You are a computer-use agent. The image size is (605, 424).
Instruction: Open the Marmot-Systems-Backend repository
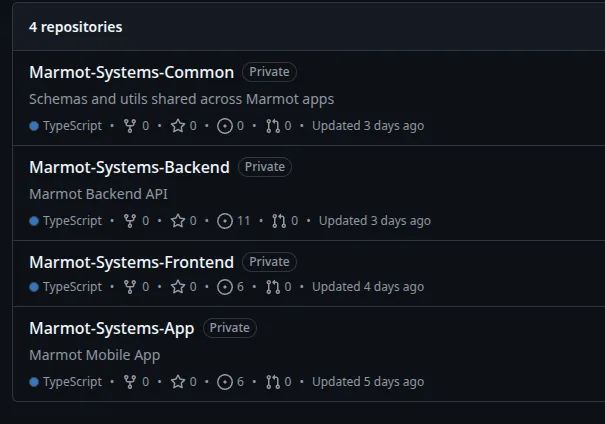coord(129,167)
